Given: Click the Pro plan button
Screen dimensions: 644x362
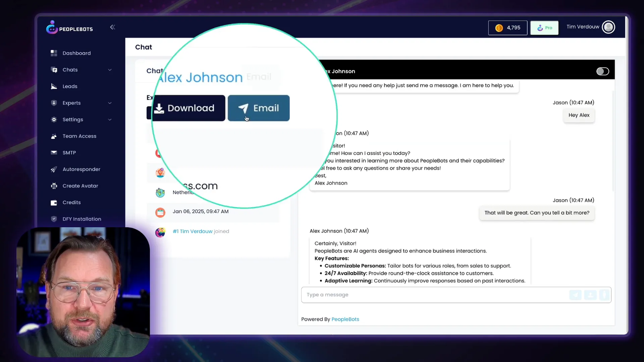Looking at the screenshot, I should coord(544,28).
